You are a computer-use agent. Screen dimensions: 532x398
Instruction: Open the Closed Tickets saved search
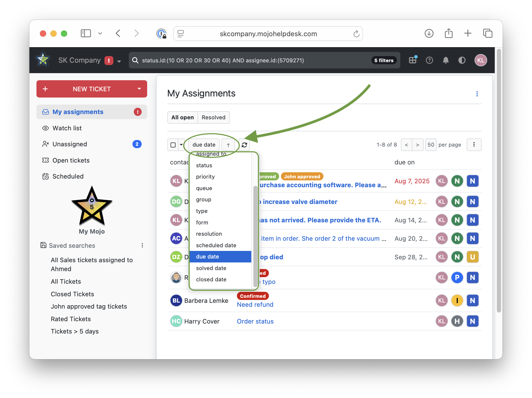[72, 294]
